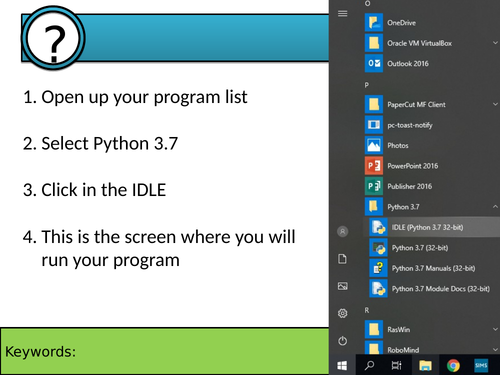
Task: Click the taskbar search magnifier
Action: coord(369,365)
